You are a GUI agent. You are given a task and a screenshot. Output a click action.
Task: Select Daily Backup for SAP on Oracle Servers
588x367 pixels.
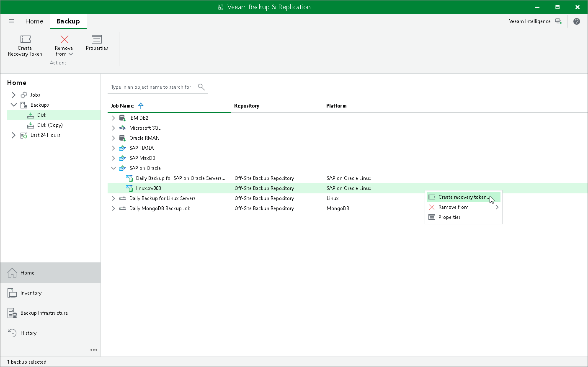click(181, 178)
